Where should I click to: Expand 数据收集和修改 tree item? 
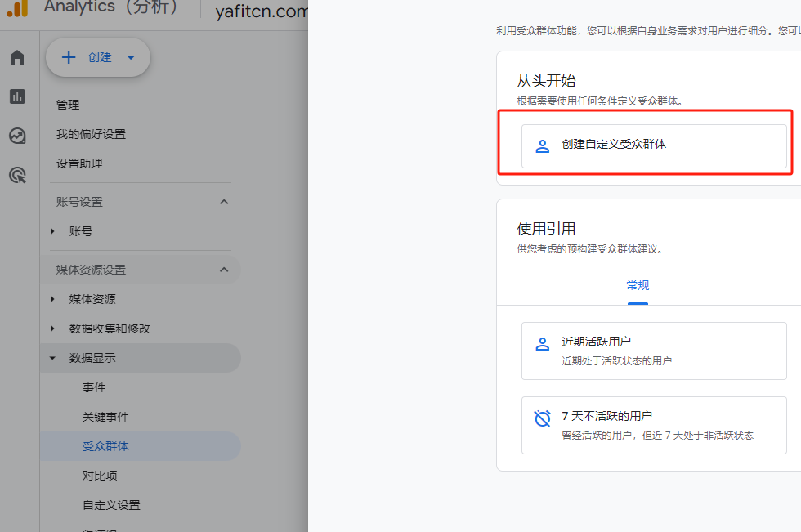click(x=53, y=329)
